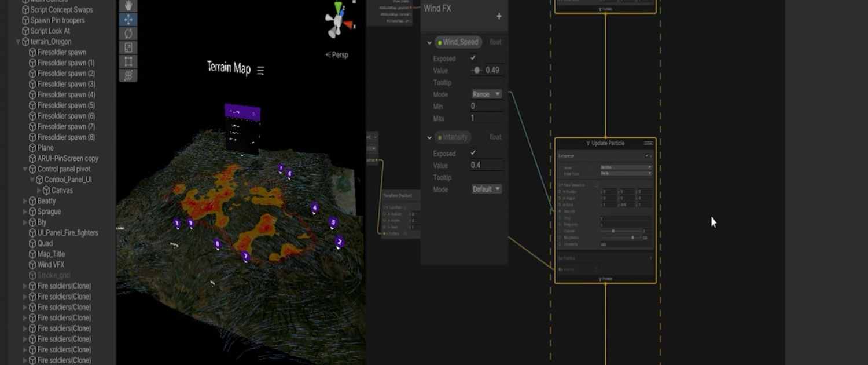Image resolution: width=868 pixels, height=365 pixels.
Task: Collapse the terrain_Oregon hierarchy item
Action: pyautogui.click(x=18, y=42)
